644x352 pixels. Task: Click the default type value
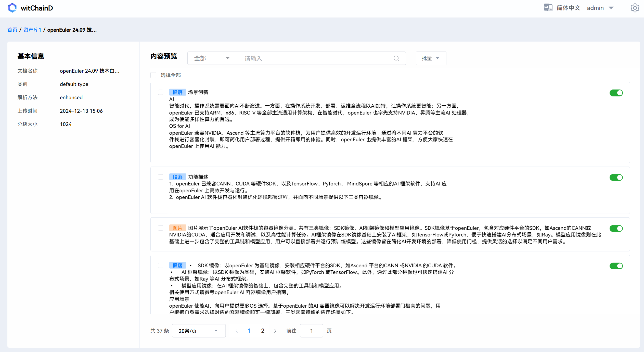tap(74, 84)
